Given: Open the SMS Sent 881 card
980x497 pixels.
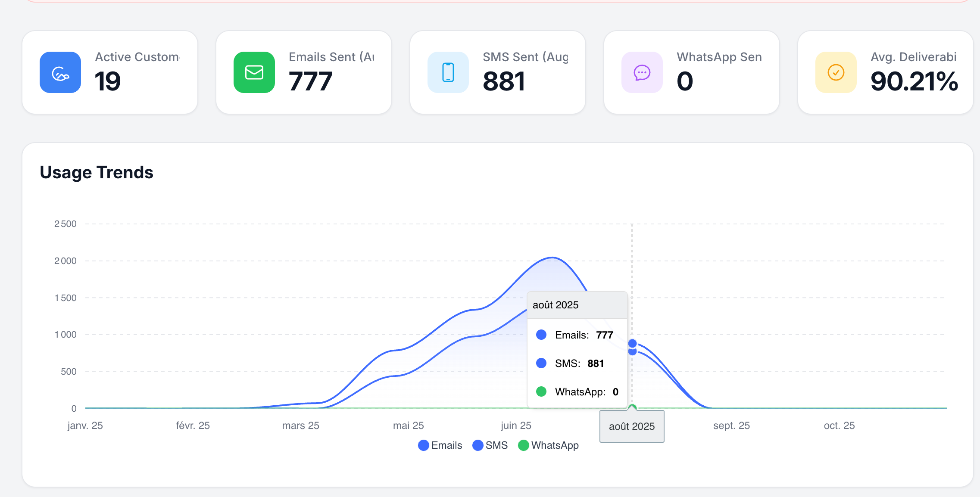Looking at the screenshot, I should pos(498,72).
